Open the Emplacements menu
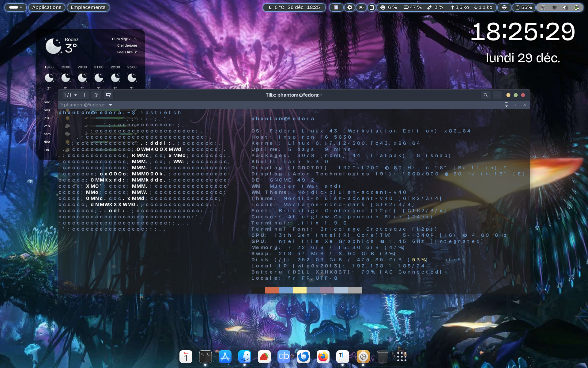The width and height of the screenshot is (588, 368). point(88,7)
